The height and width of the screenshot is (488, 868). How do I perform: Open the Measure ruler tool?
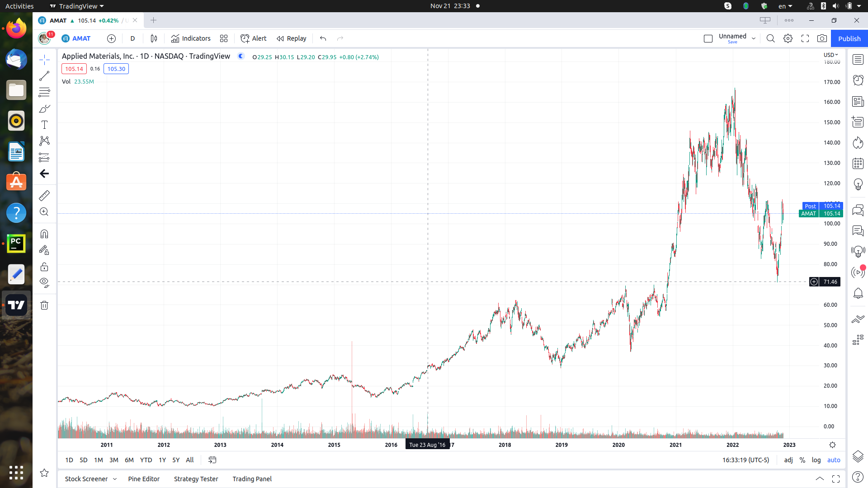[x=44, y=196]
